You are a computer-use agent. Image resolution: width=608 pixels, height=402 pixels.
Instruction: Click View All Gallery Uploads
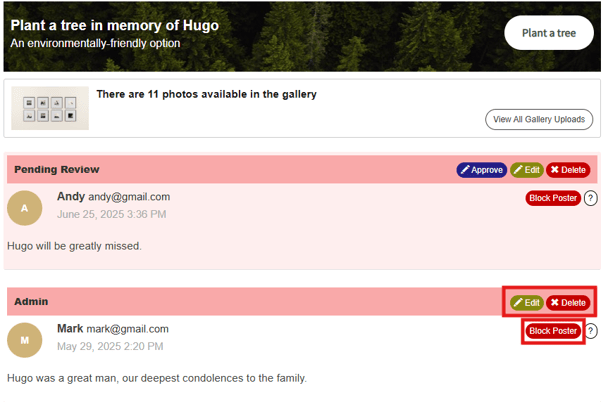coord(539,120)
